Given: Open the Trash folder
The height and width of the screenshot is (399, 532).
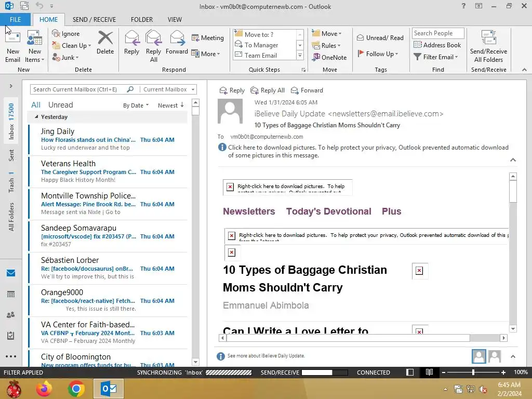Looking at the screenshot, I should point(11,182).
